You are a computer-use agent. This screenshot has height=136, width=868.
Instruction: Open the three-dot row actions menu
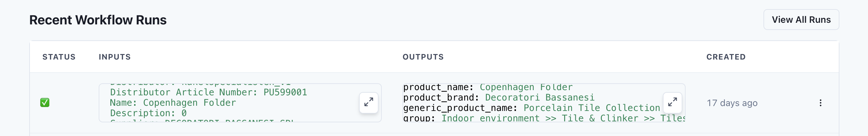click(x=820, y=103)
